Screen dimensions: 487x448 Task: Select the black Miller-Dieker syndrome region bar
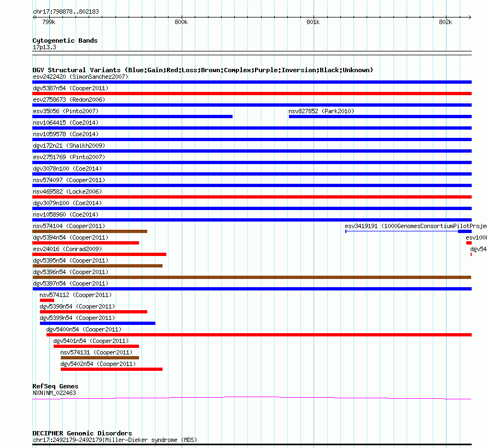[252, 445]
